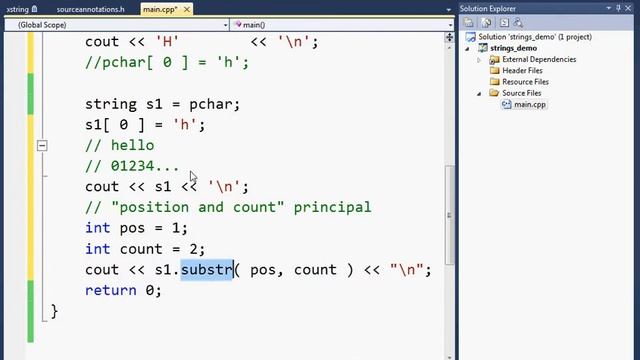Viewport: 640px width, 360px height.
Task: Click the 'return' keyword in code
Action: pyautogui.click(x=111, y=290)
